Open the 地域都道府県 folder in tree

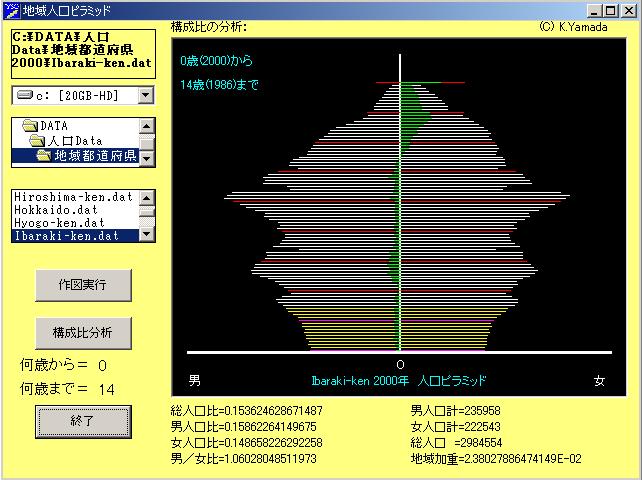(x=95, y=156)
